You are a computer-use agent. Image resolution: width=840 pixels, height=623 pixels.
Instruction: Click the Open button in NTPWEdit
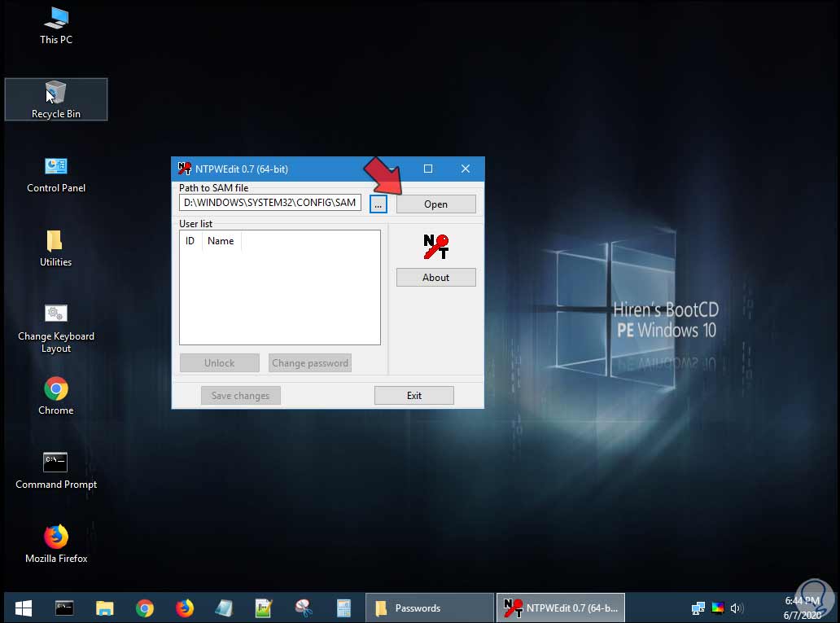(x=436, y=204)
